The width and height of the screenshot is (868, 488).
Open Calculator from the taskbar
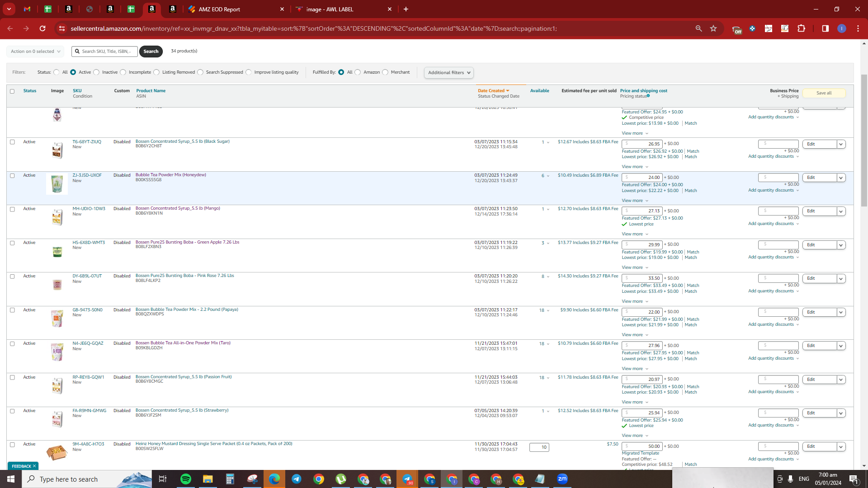(230, 479)
